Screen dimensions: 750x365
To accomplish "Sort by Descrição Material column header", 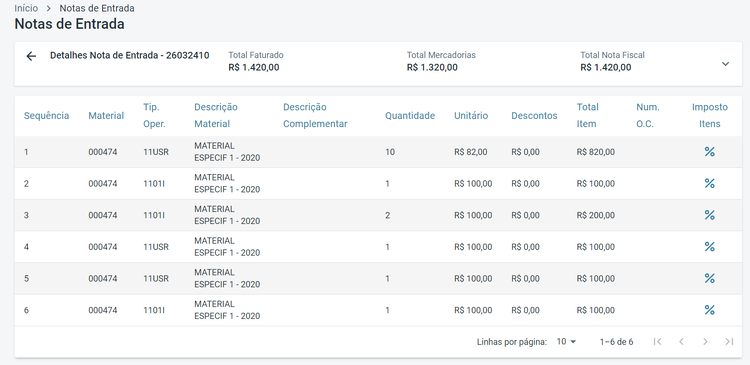I will [x=216, y=115].
